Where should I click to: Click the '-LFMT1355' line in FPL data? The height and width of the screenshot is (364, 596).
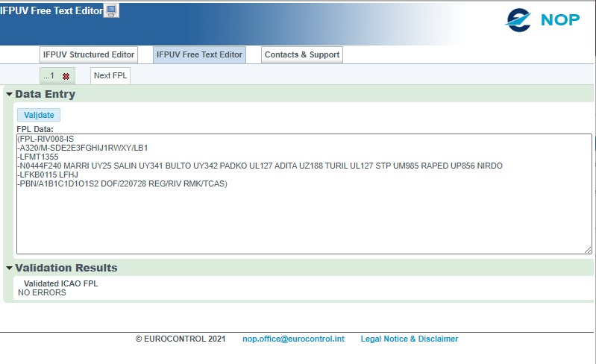pyautogui.click(x=38, y=157)
